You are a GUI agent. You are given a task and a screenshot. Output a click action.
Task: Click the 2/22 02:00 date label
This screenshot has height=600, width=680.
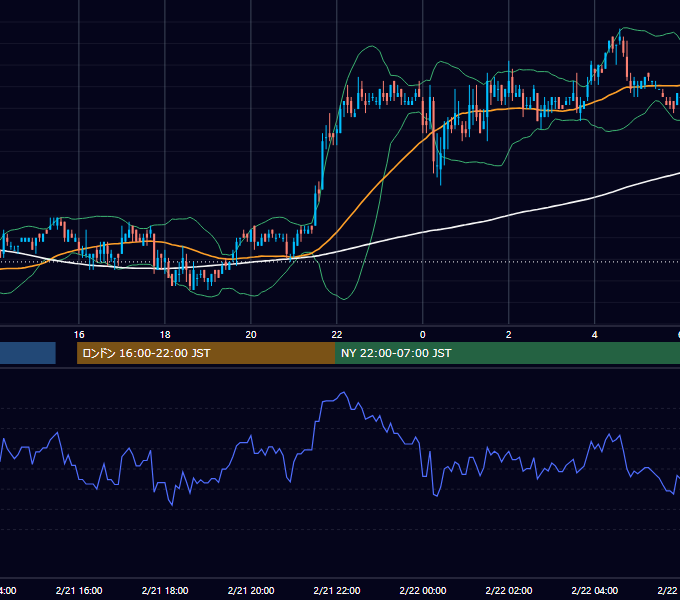click(508, 590)
